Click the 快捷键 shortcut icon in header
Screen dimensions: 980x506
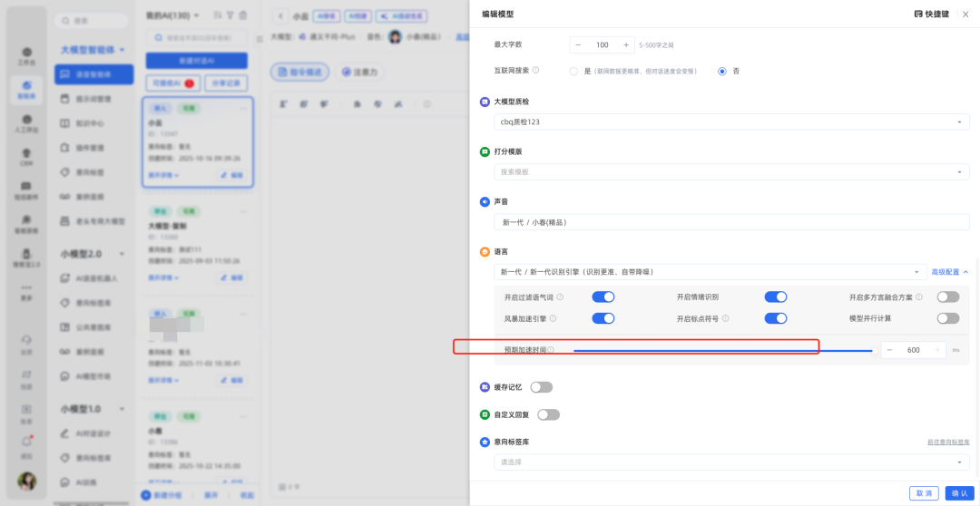pos(918,15)
